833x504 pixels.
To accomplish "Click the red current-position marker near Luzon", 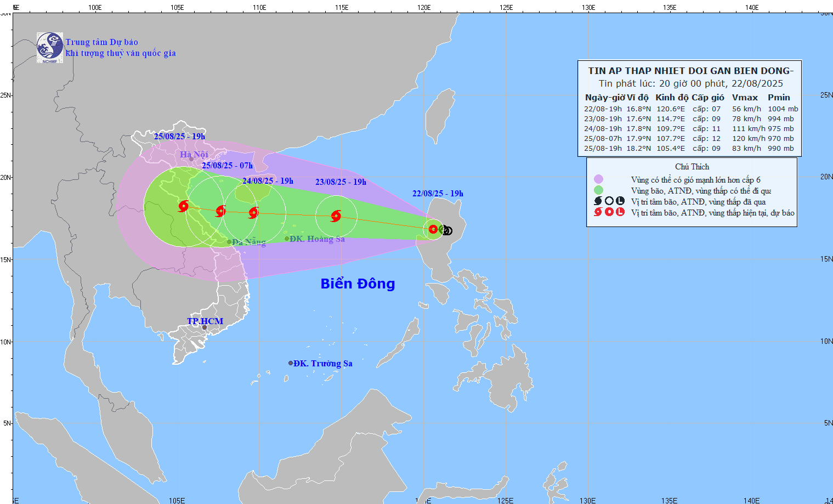I will click(433, 229).
